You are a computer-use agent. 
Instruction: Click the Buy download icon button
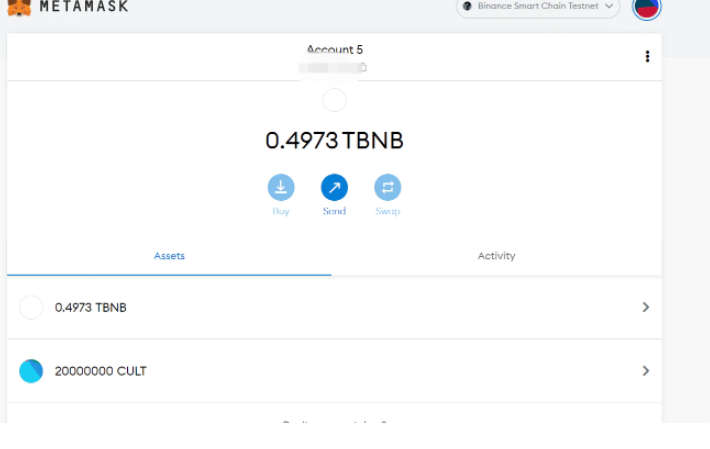pyautogui.click(x=281, y=187)
